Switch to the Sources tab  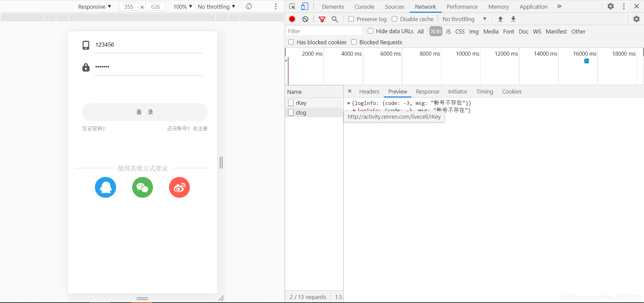point(394,7)
